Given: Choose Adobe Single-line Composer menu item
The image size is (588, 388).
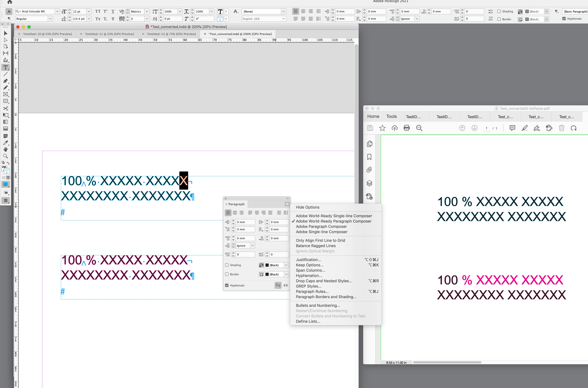Looking at the screenshot, I should coord(322,232).
